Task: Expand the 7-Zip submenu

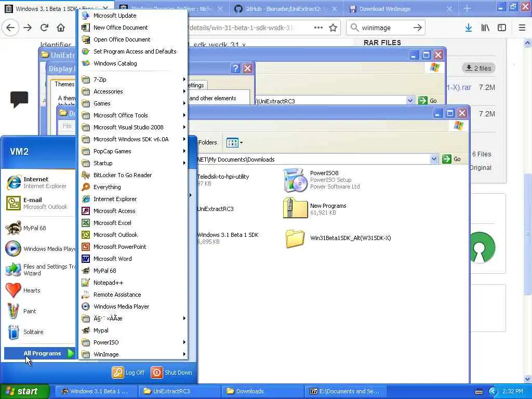Action: tap(133, 79)
